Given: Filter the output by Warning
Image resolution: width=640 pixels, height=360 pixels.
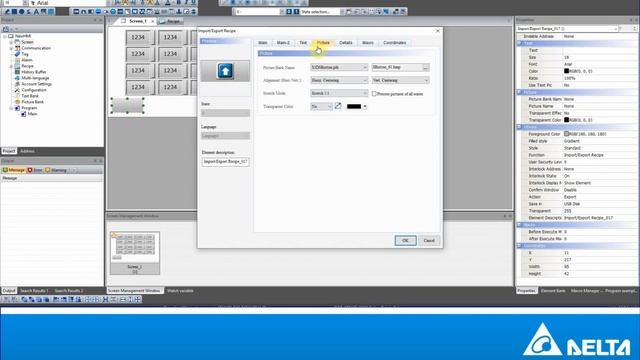Looking at the screenshot, I should click(56, 170).
